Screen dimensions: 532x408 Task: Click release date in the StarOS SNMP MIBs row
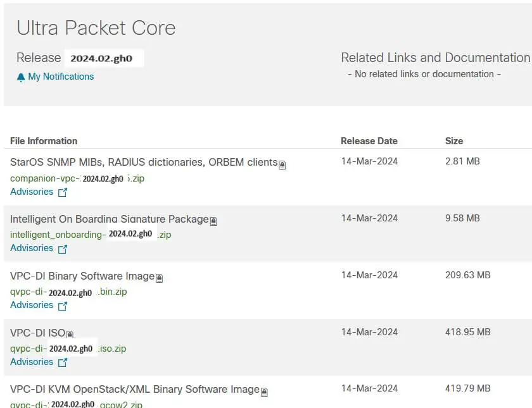pyautogui.click(x=369, y=161)
